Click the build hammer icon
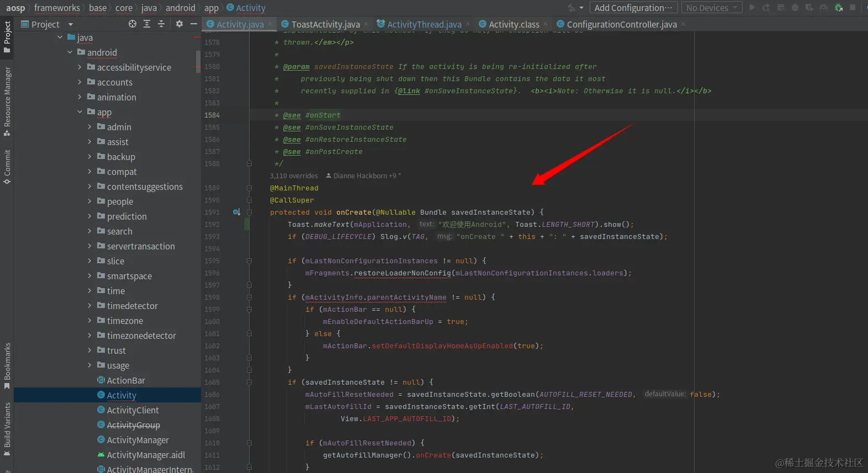This screenshot has width=868, height=473. click(x=572, y=8)
